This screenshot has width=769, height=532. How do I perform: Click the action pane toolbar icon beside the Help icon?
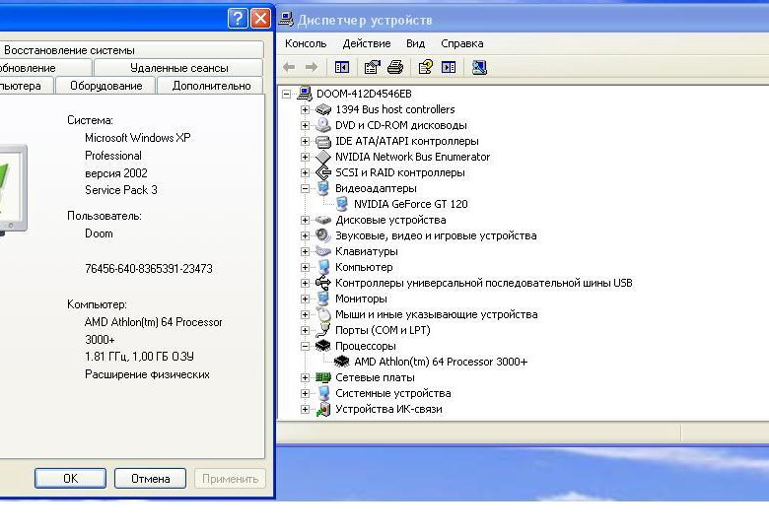pyautogui.click(x=449, y=67)
